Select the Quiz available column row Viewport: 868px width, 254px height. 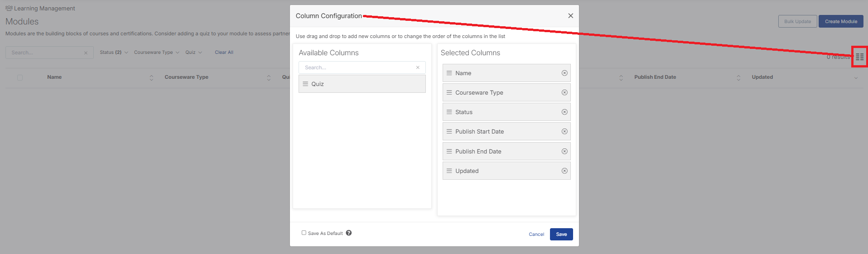pyautogui.click(x=362, y=84)
